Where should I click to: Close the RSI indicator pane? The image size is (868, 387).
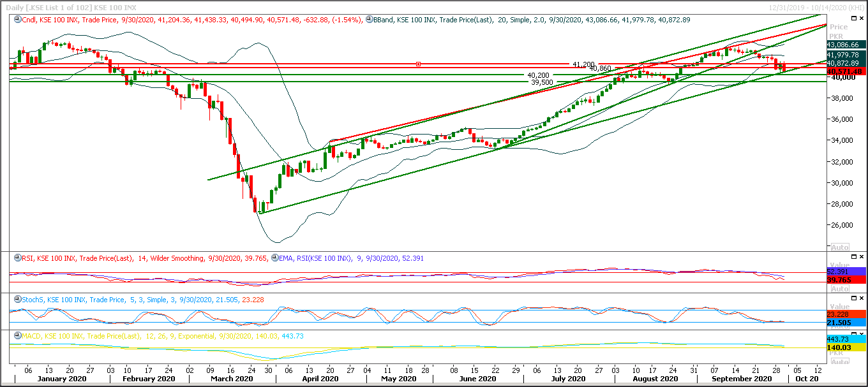(x=862, y=257)
